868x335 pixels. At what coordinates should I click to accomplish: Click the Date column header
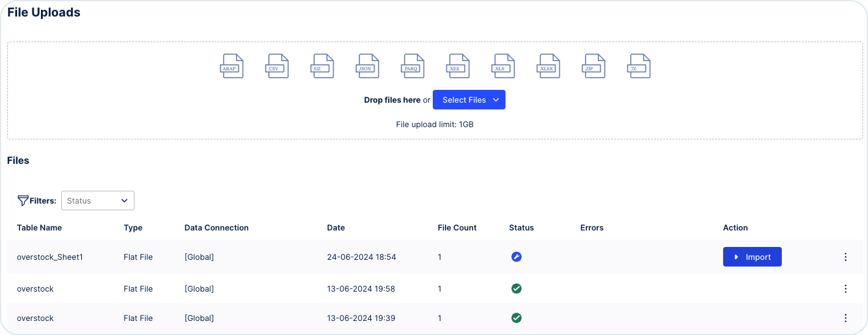[336, 227]
